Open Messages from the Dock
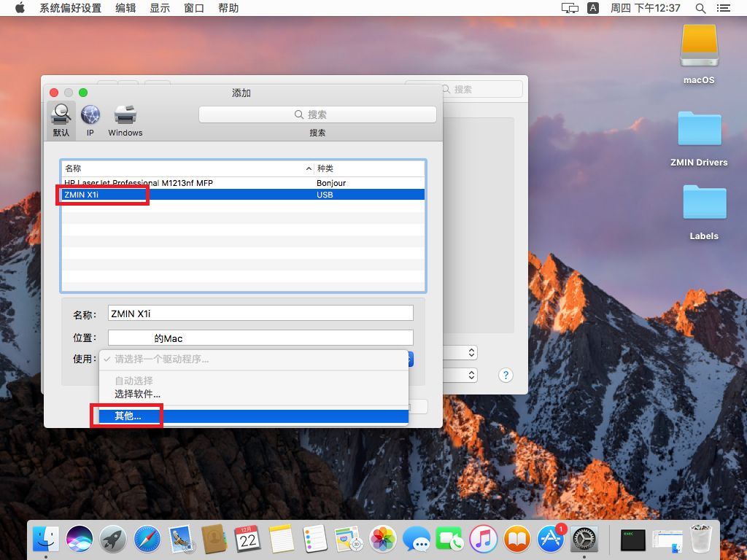Image resolution: width=747 pixels, height=560 pixels. click(417, 539)
